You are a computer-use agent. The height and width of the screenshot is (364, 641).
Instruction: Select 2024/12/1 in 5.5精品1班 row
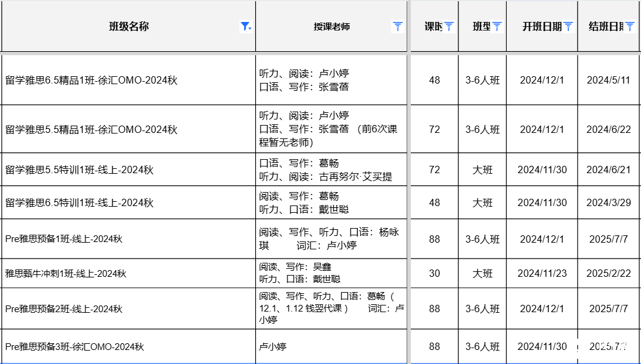coord(542,129)
